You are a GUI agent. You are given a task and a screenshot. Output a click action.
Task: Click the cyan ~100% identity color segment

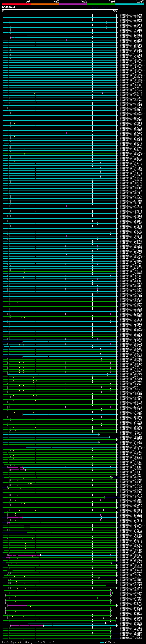click(x=130, y=4)
